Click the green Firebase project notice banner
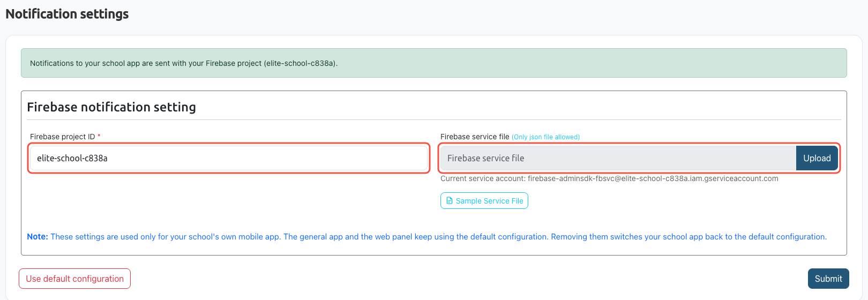The width and height of the screenshot is (868, 300). pos(434,63)
